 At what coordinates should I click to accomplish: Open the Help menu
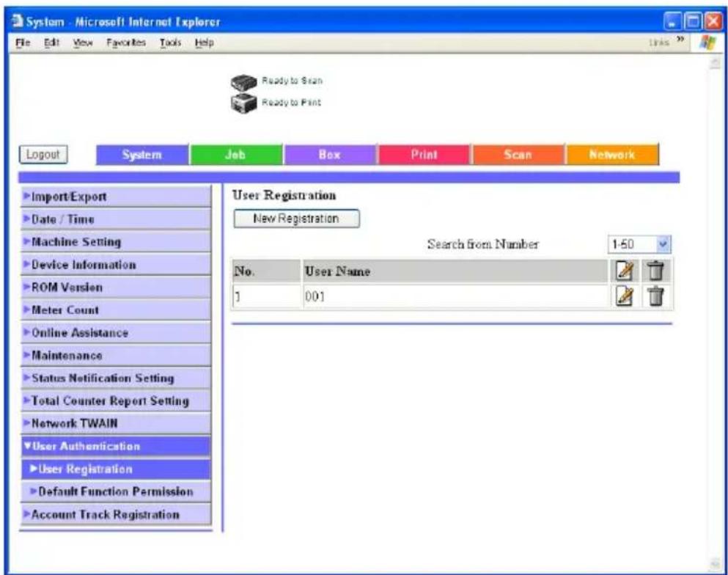205,43
